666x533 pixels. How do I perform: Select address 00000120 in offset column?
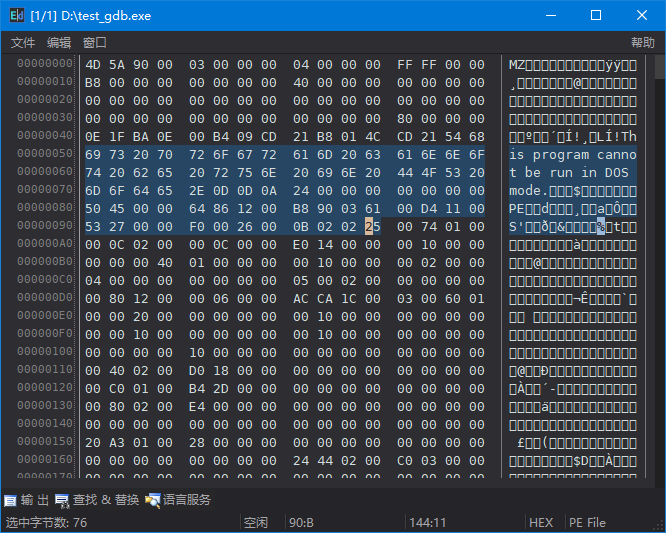(x=45, y=387)
